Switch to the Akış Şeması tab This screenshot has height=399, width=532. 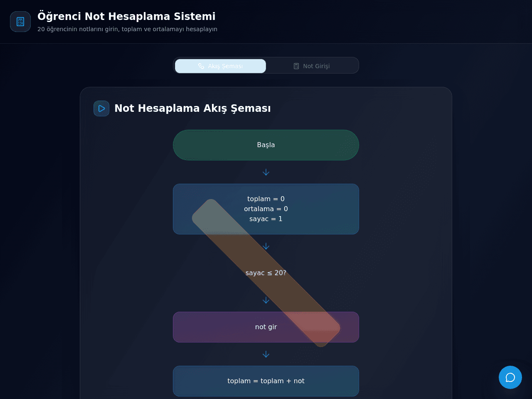220,66
